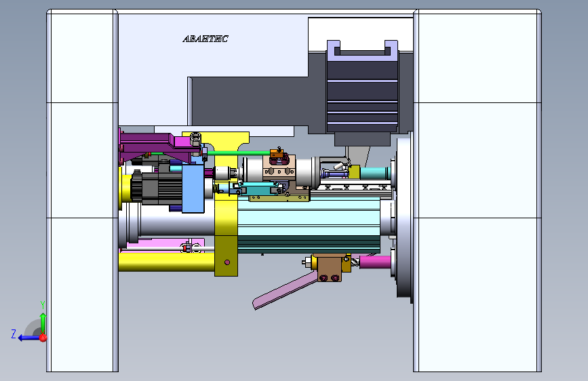
Task: Select the magenta shaft at lower right
Action: pos(375,262)
